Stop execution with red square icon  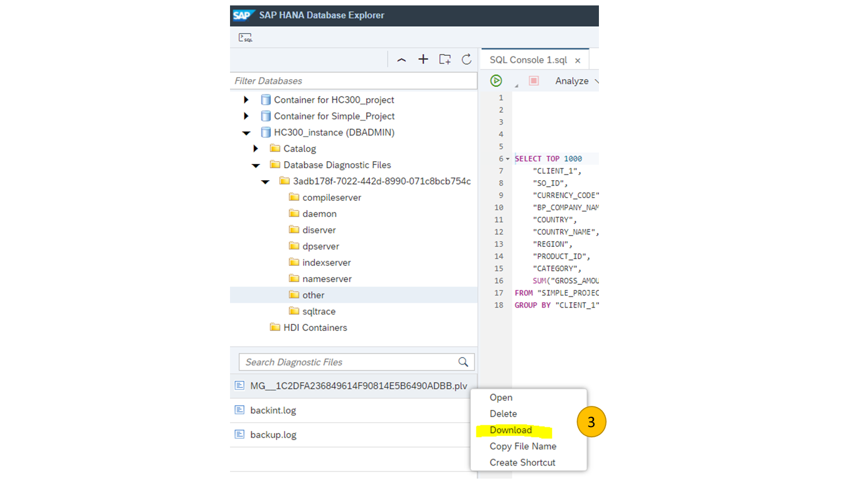(x=534, y=81)
